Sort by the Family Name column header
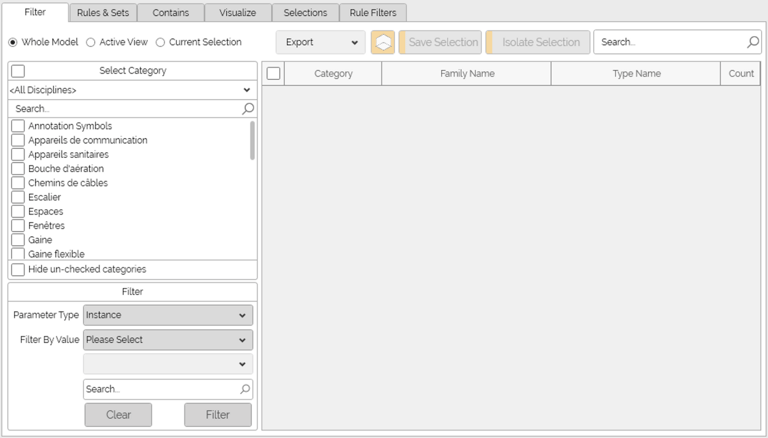 pos(467,73)
